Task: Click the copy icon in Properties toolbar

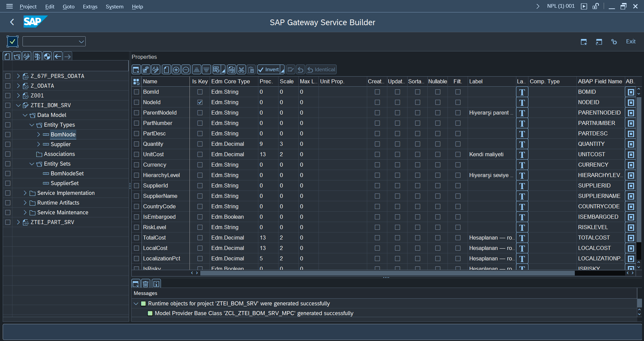Action: click(231, 70)
